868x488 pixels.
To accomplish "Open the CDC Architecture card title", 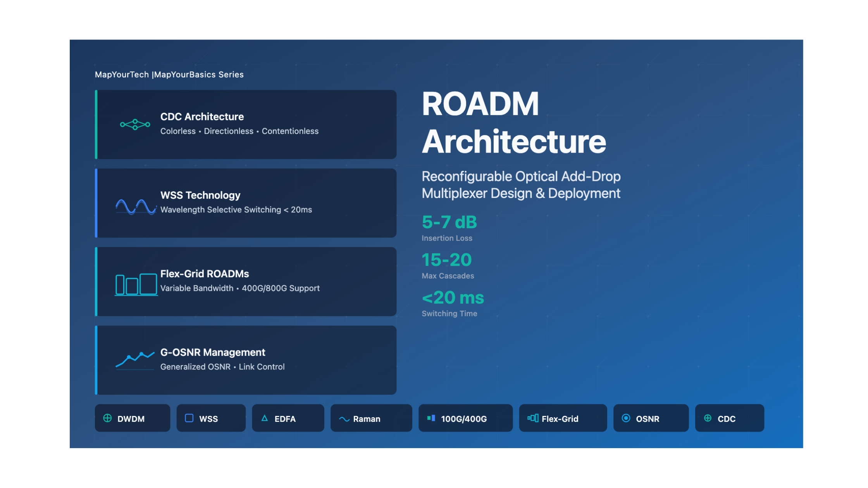I will 202,117.
